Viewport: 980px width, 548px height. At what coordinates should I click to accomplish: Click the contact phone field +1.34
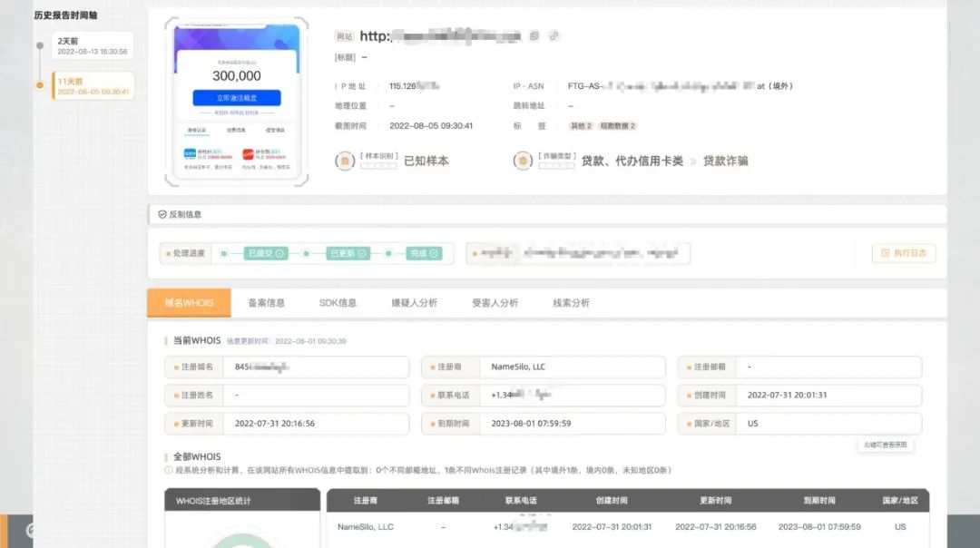[544, 395]
